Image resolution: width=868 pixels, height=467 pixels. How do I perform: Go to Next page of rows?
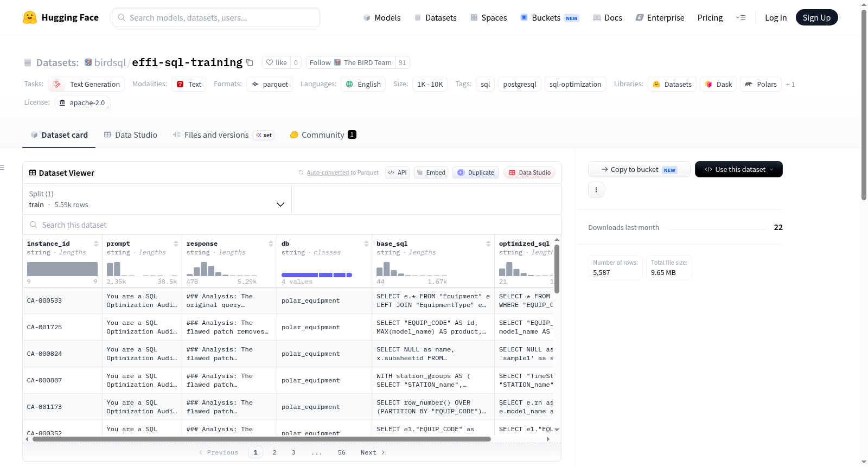[x=373, y=452]
